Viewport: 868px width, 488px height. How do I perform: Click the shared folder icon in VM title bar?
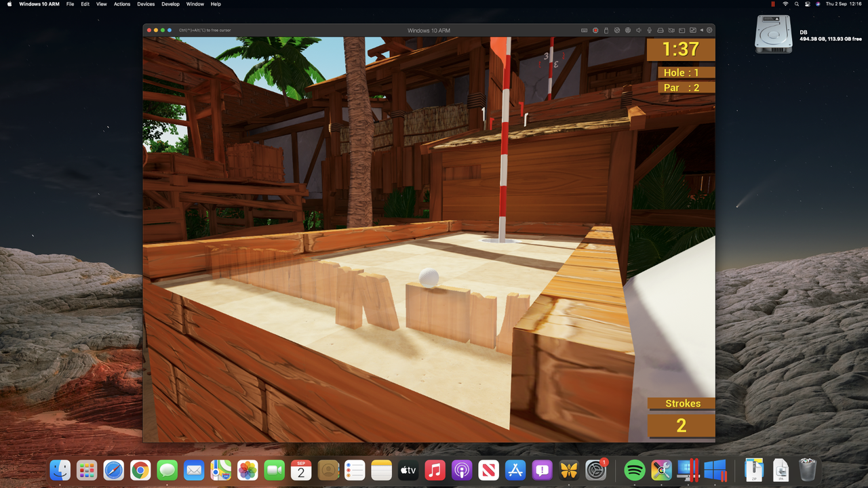point(693,30)
